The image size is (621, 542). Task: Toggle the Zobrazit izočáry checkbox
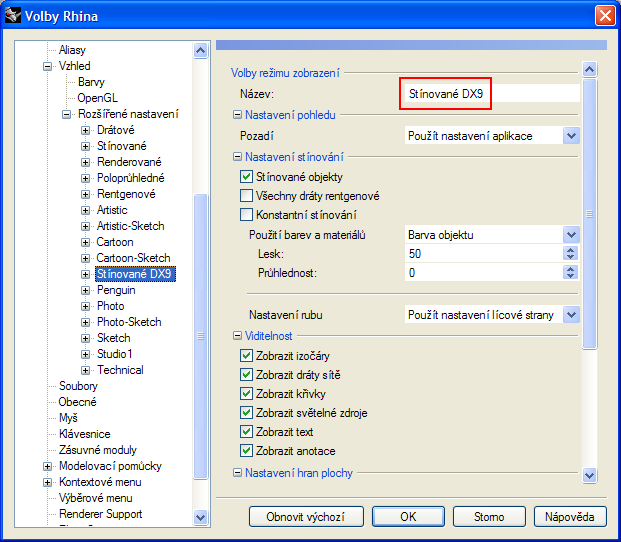247,356
